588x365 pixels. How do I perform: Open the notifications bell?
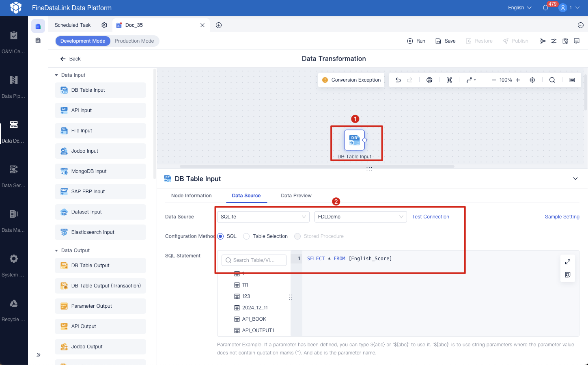545,8
